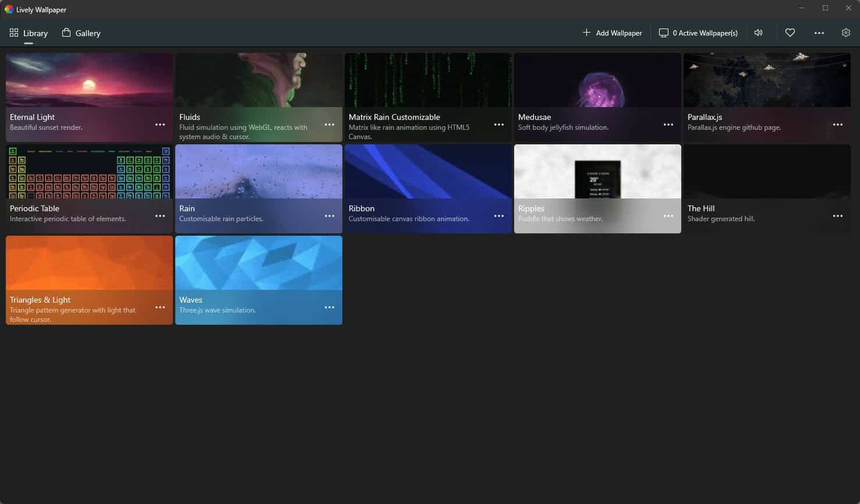The width and height of the screenshot is (860, 504).
Task: Open options menu on the Ripples wallpaper
Action: [x=668, y=215]
